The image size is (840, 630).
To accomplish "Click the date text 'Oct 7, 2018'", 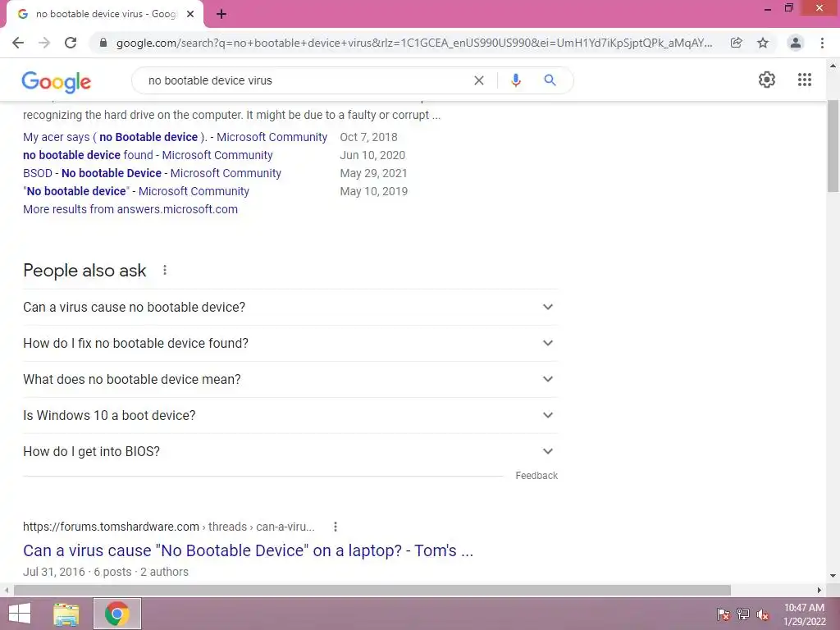I will coord(368,137).
